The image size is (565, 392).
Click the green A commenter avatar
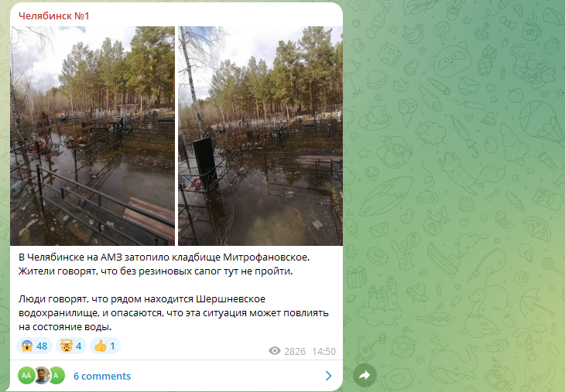[x=56, y=376]
